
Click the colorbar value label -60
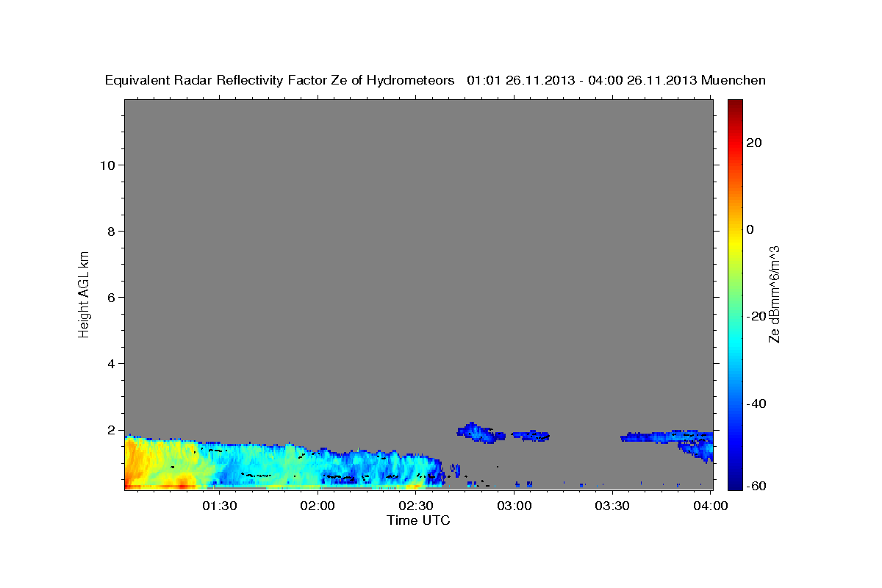coord(756,487)
